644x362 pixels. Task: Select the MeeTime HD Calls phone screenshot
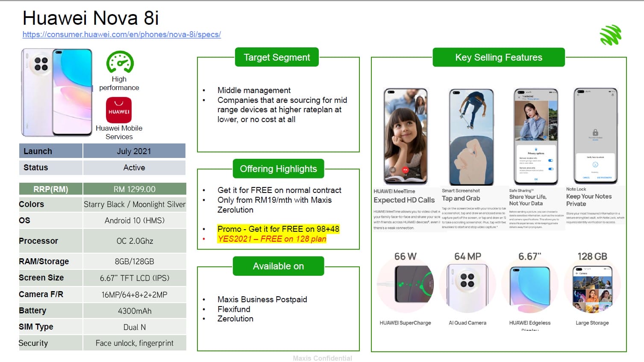point(406,137)
